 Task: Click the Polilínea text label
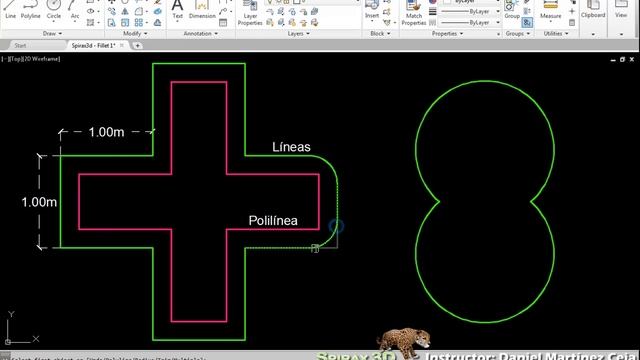pyautogui.click(x=273, y=221)
